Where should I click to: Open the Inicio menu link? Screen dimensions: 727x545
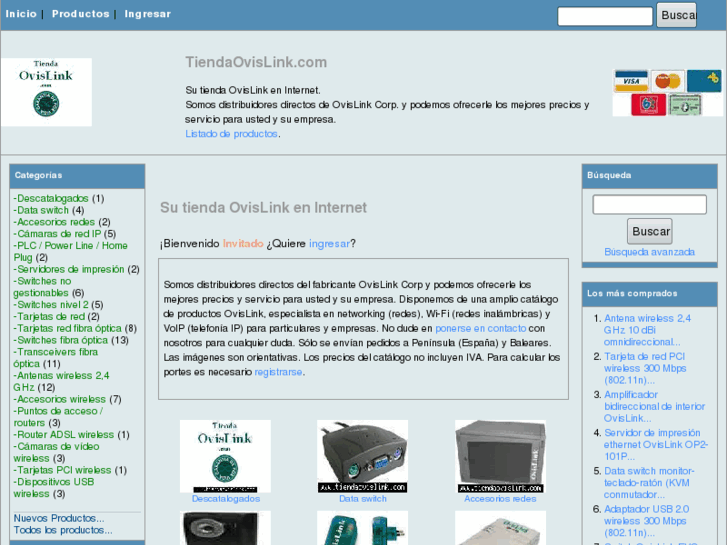tap(21, 14)
